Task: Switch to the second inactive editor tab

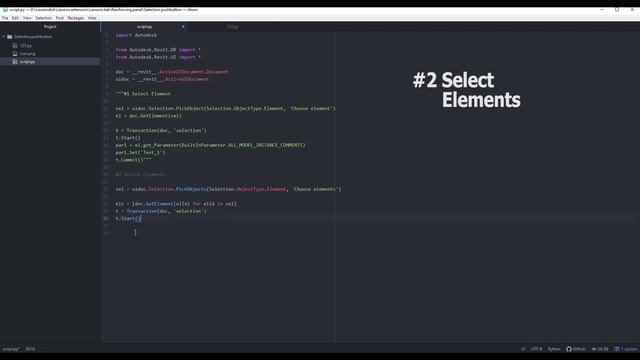Action: tap(233, 27)
